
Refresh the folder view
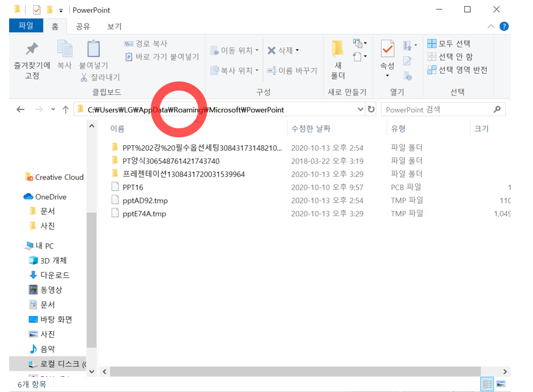[x=371, y=109]
